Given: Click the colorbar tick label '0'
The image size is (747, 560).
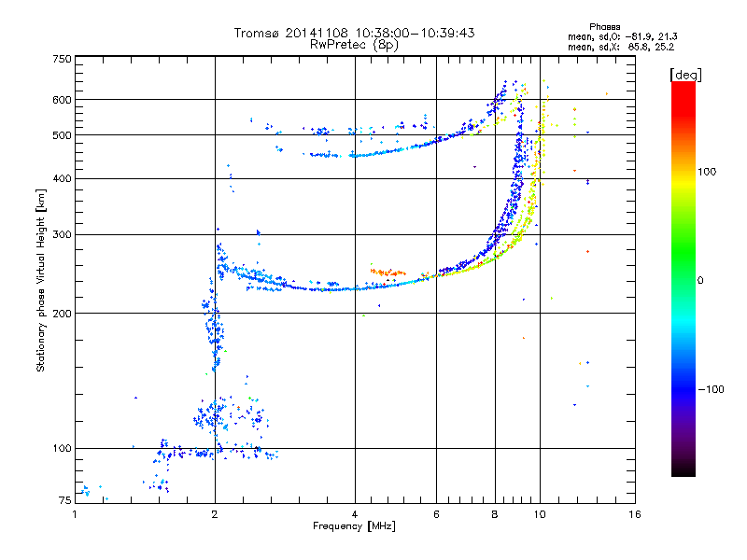Looking at the screenshot, I should [x=700, y=280].
